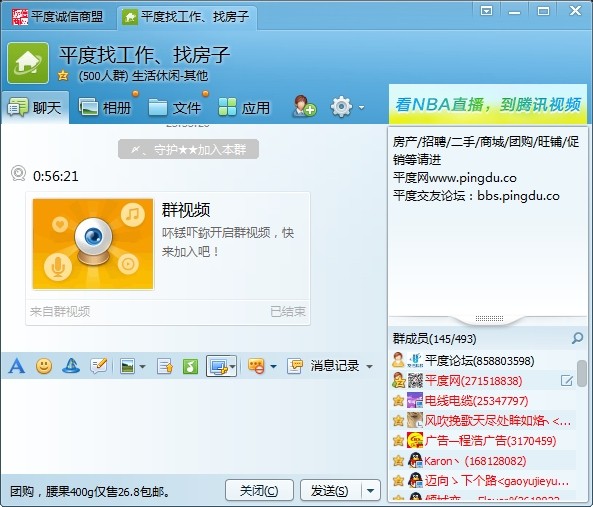Screen dimensions: 593x507
Task: Click the 关闭(C) button
Action: [259, 491]
